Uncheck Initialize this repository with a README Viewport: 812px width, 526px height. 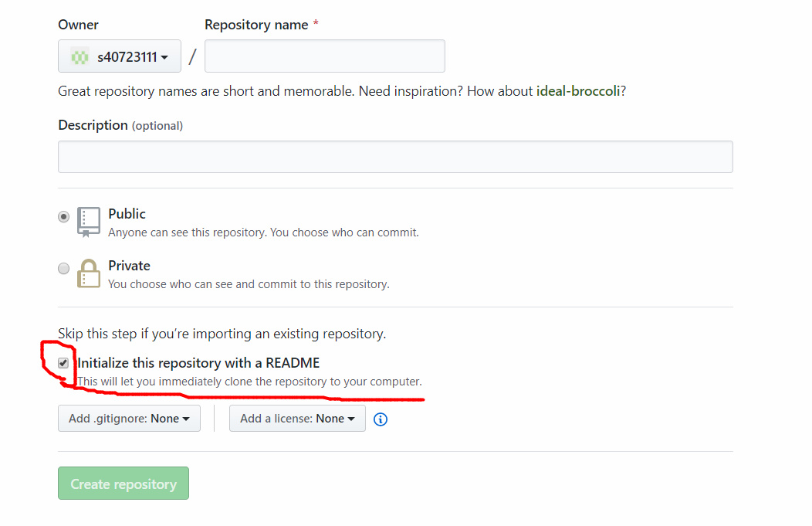click(63, 363)
